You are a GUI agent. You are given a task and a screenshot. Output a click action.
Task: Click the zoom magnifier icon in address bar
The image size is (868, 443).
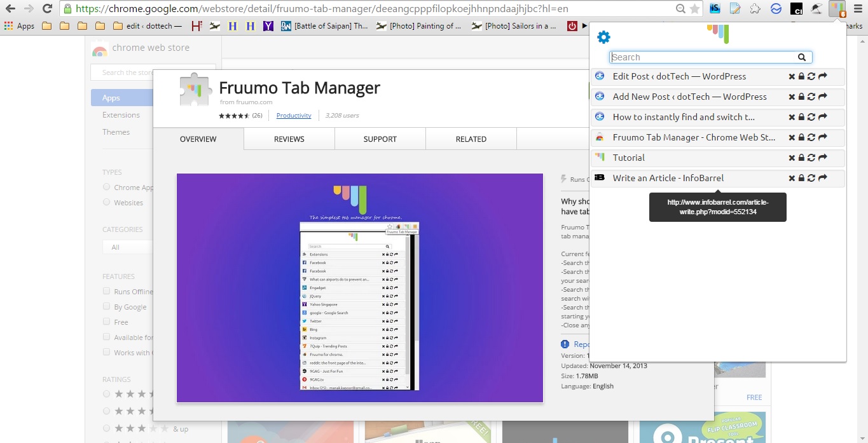click(x=680, y=9)
